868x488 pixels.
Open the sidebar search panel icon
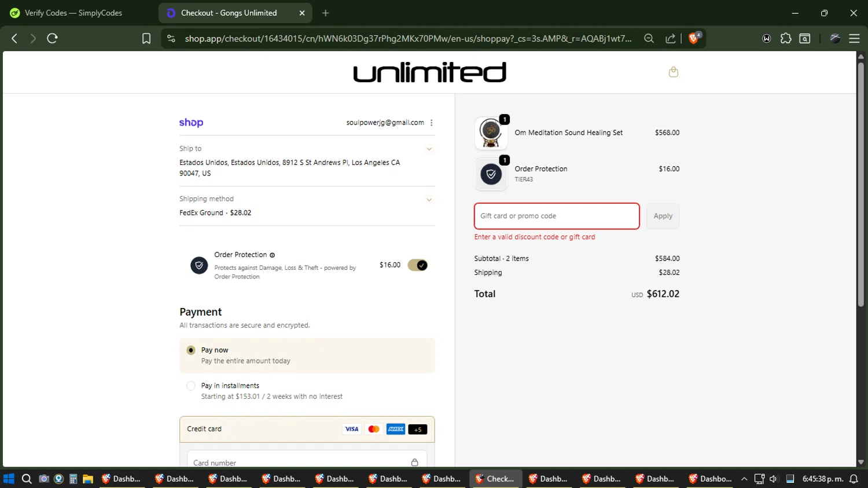pyautogui.click(x=805, y=38)
